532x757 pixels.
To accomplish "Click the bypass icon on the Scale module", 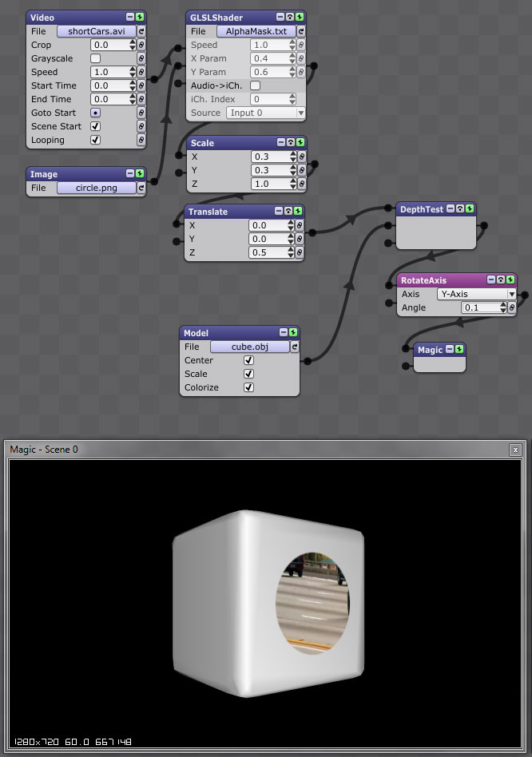I will [x=291, y=142].
